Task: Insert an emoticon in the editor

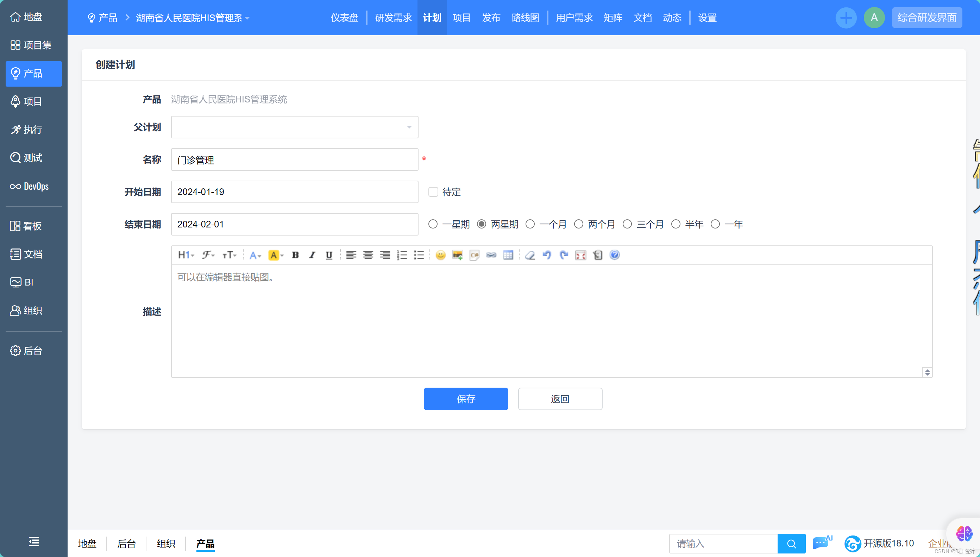Action: click(x=440, y=255)
